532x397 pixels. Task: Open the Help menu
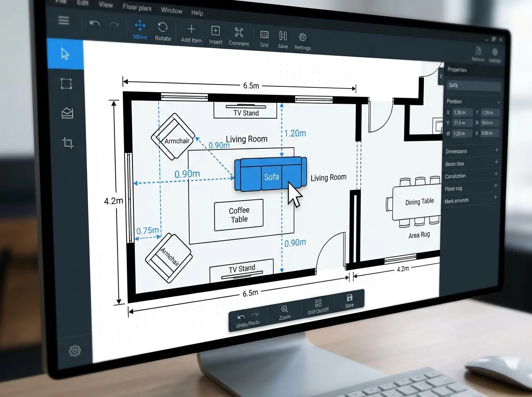[197, 13]
